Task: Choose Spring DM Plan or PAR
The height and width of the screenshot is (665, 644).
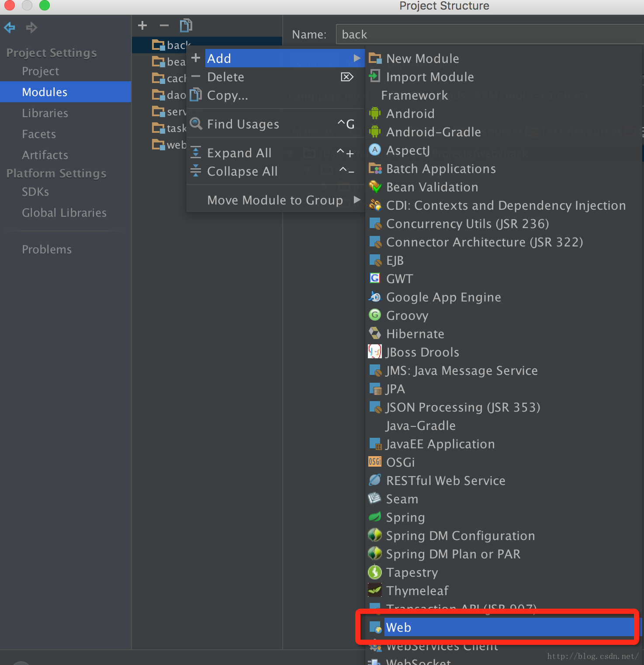Action: (505, 554)
